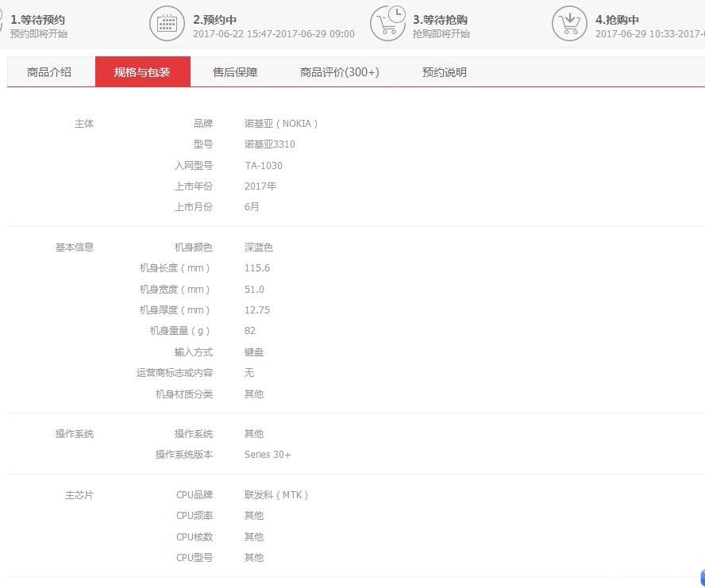Click the 主芯片 section heading
Image resolution: width=705 pixels, height=588 pixels.
[79, 495]
